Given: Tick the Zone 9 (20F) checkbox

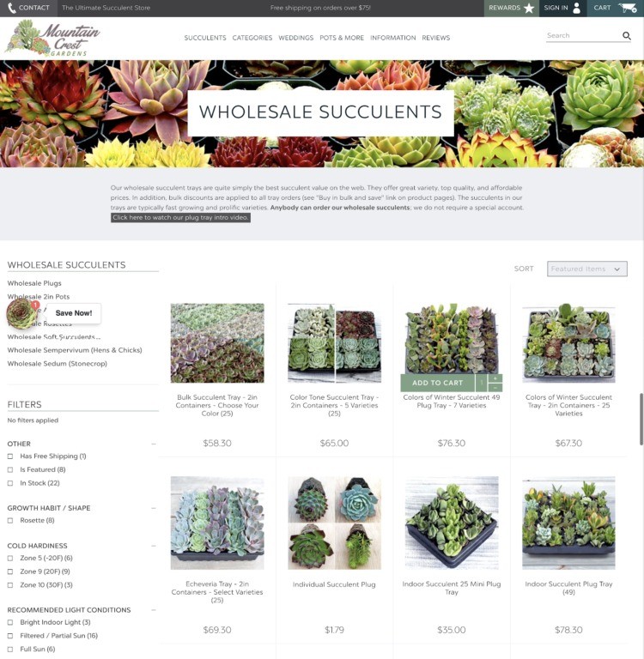Looking at the screenshot, I should click(x=10, y=571).
